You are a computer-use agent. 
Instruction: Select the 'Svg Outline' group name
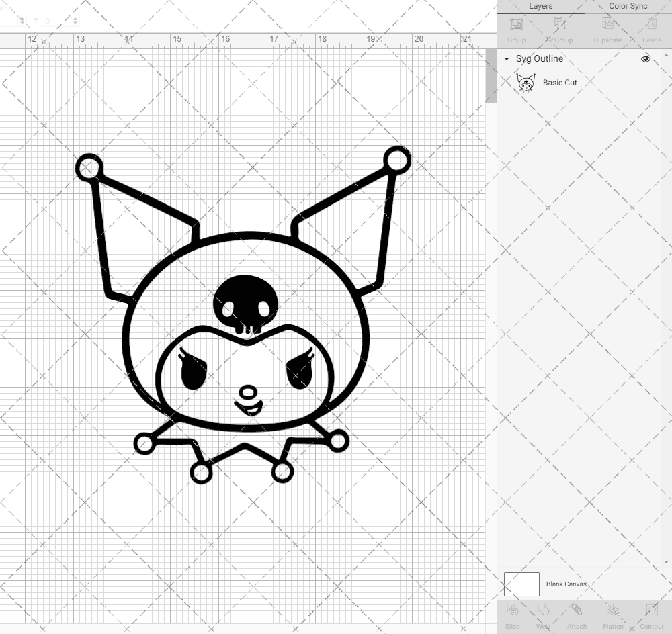point(539,58)
